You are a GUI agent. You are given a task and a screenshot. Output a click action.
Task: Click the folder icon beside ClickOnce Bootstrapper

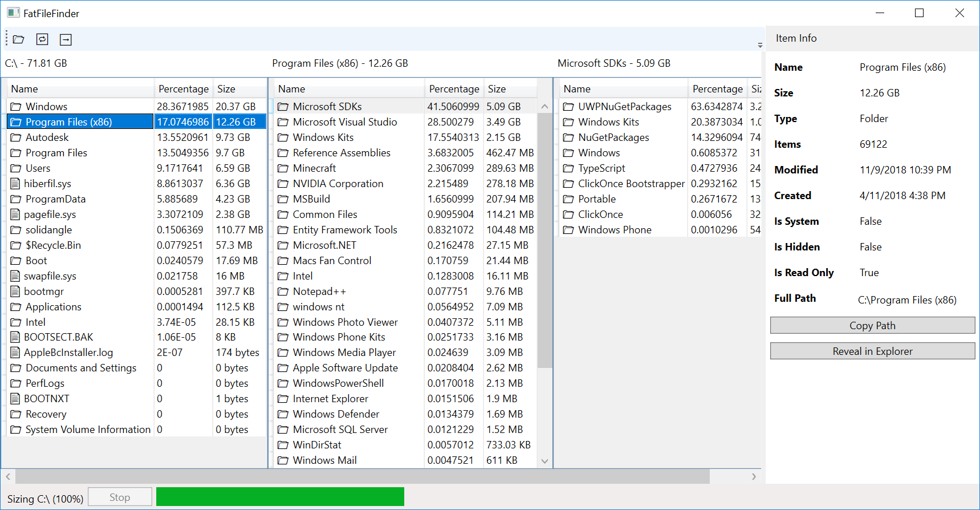[568, 184]
